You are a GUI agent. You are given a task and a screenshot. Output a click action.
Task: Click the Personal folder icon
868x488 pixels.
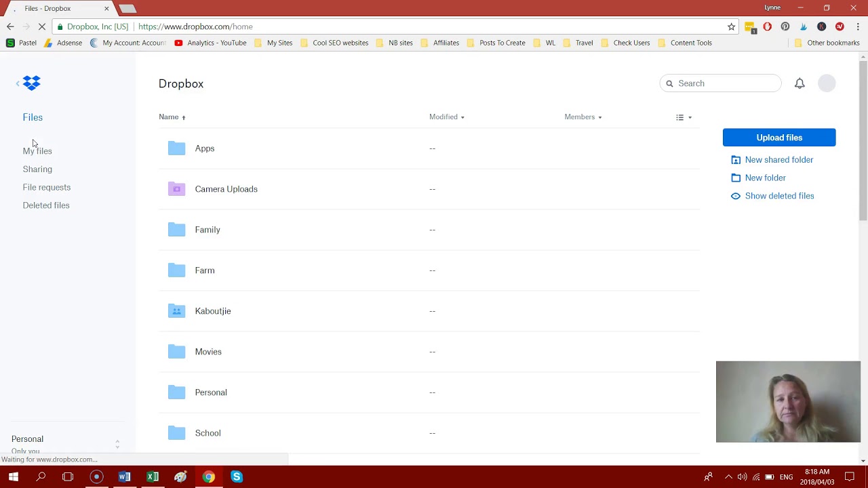(x=176, y=392)
